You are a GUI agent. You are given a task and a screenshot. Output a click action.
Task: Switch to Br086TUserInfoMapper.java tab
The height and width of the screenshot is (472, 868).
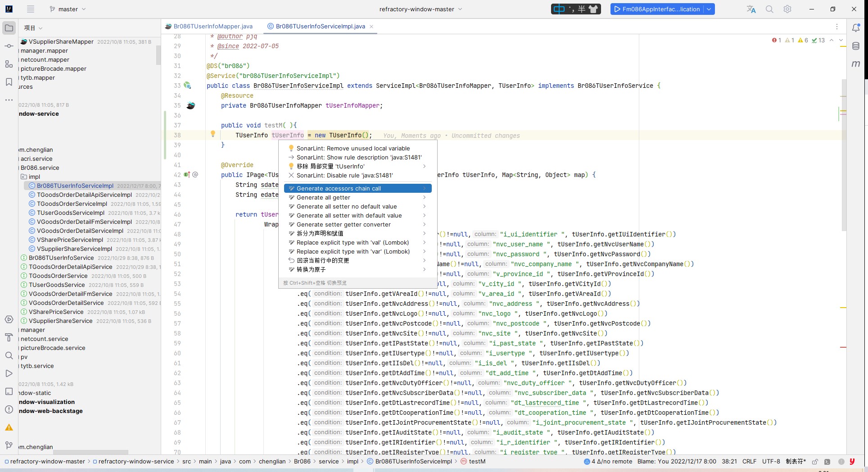(x=212, y=26)
